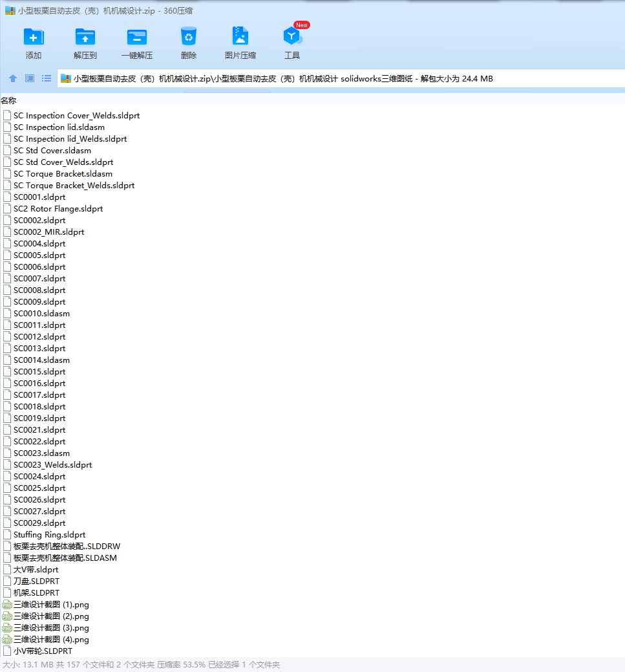Select SC0007.sldprt file
Screen dimensions: 625x672
coord(39,279)
